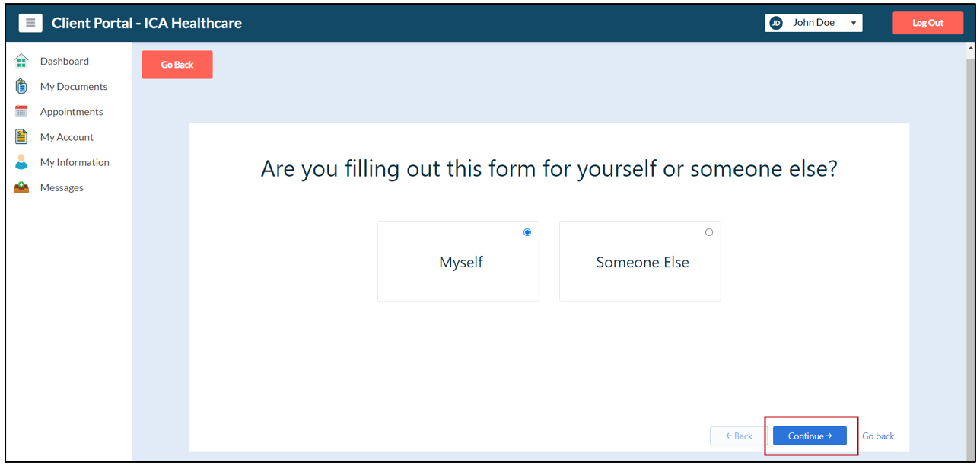This screenshot has height=466, width=980.
Task: Go to Messages in the sidebar
Action: click(62, 187)
